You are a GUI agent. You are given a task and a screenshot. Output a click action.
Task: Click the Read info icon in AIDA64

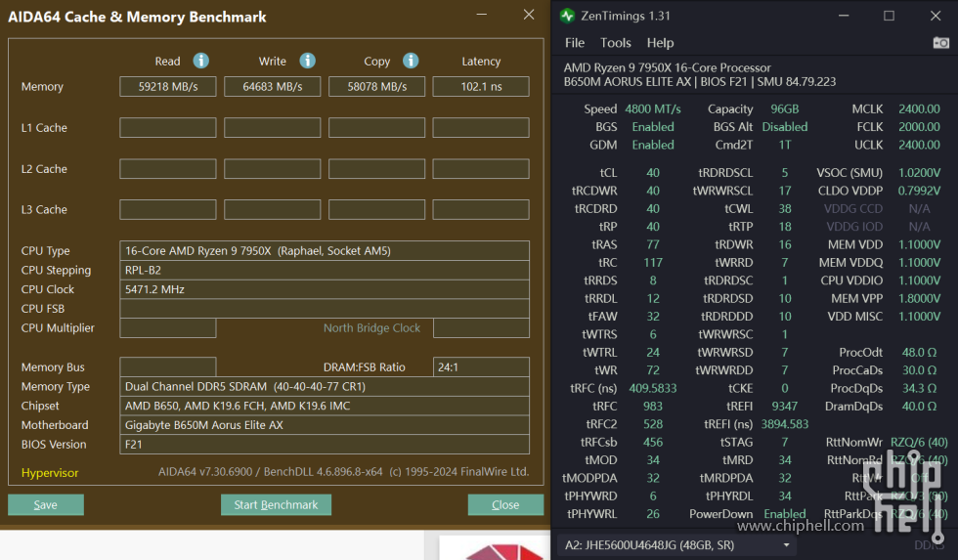click(201, 61)
